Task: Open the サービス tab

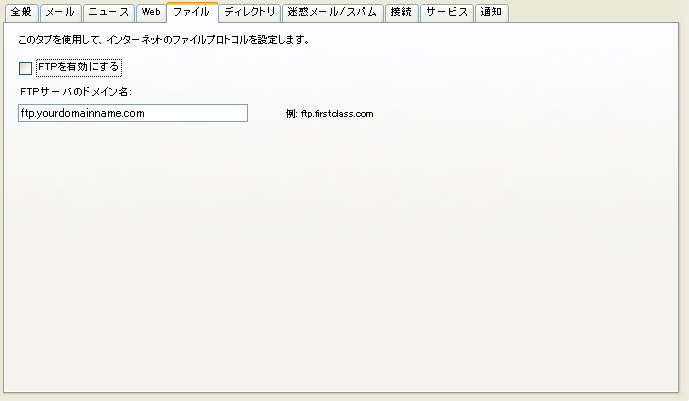Action: (x=446, y=13)
